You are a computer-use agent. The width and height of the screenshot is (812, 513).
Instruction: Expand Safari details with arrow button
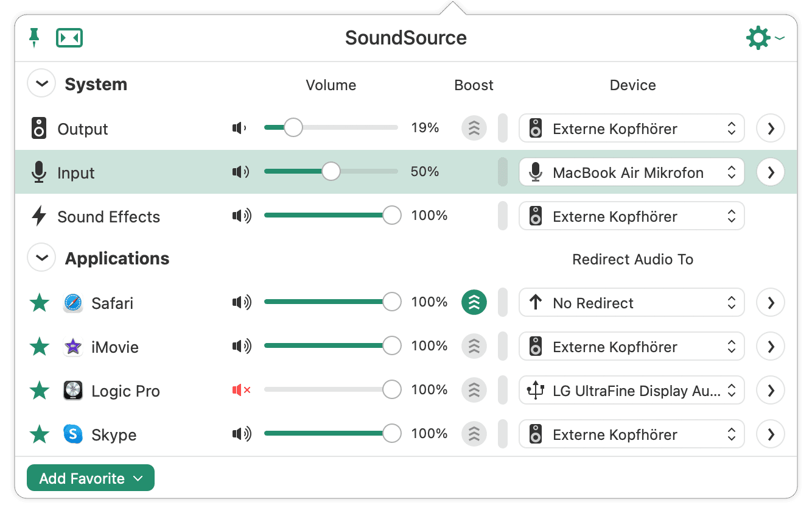pyautogui.click(x=771, y=303)
